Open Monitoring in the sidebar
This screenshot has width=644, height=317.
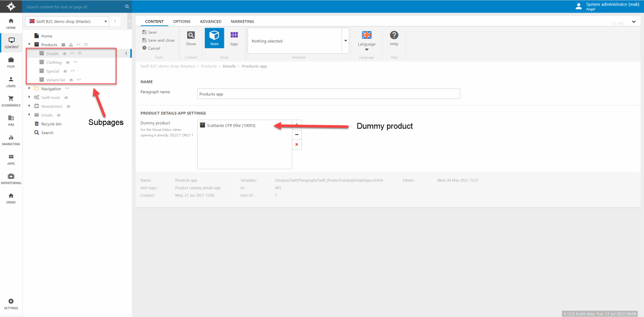pyautogui.click(x=11, y=178)
